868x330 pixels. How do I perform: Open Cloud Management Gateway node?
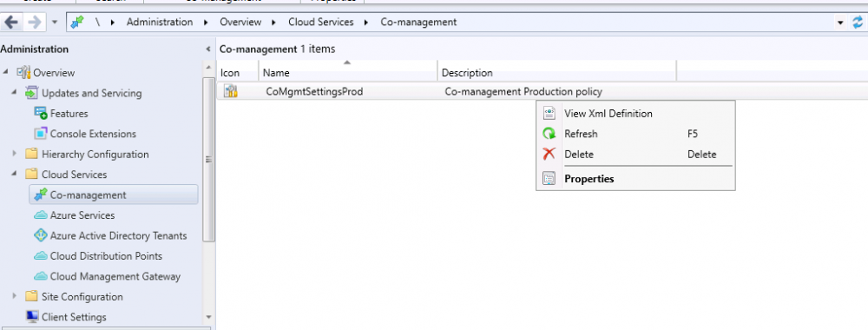(115, 276)
